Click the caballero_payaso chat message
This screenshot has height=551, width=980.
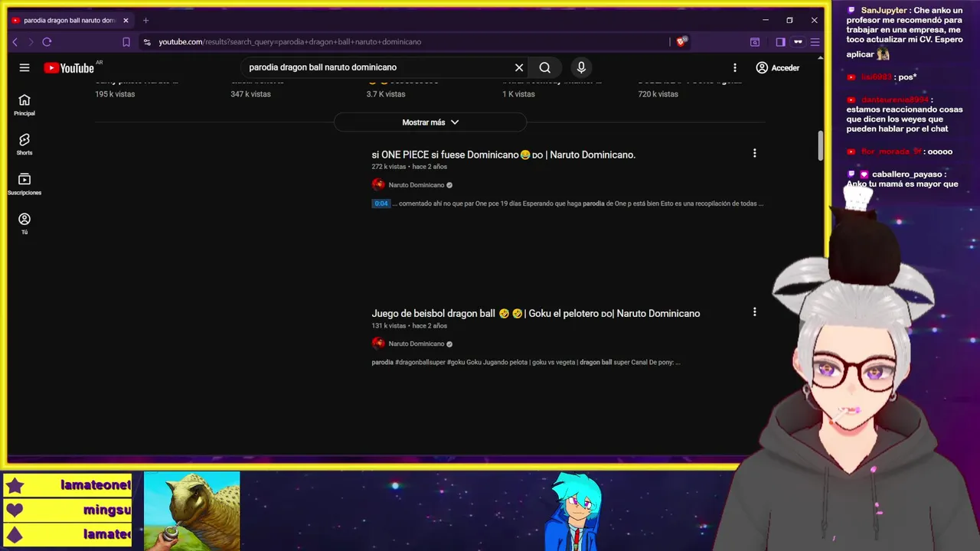(903, 179)
